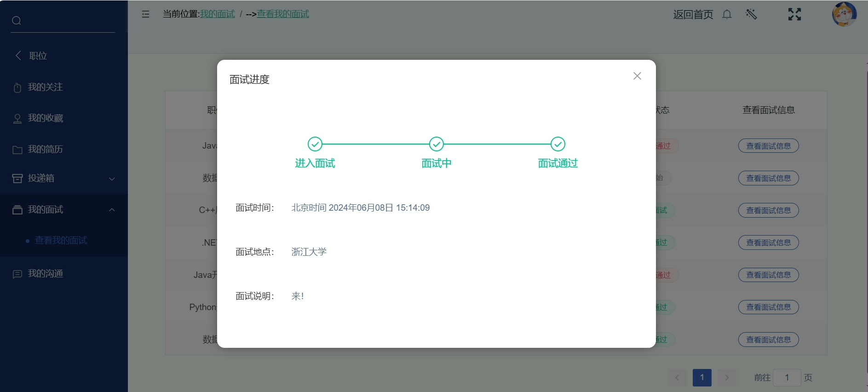Go to the previous page arrow
The height and width of the screenshot is (392, 868).
[677, 378]
